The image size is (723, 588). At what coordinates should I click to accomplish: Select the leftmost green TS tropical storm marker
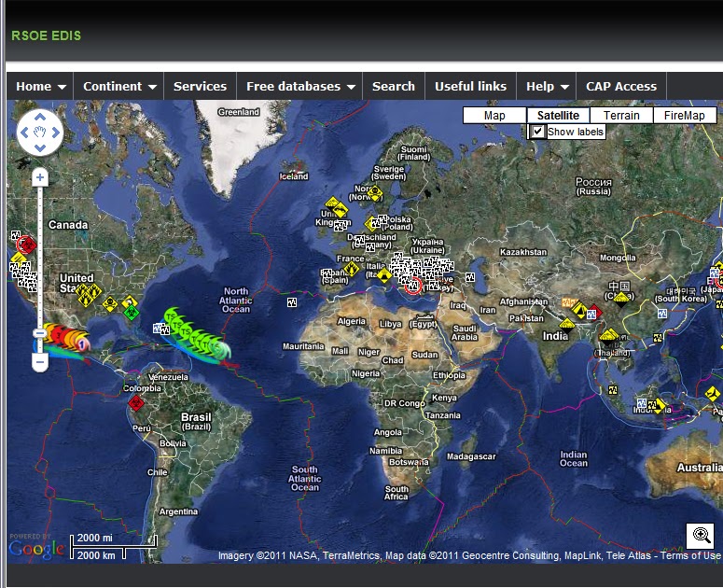pos(171,317)
